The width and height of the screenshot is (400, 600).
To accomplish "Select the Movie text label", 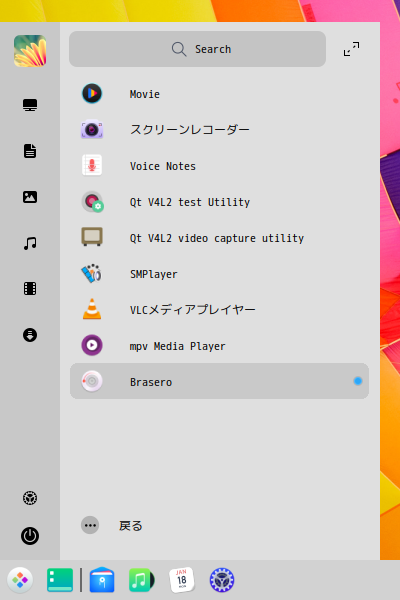I will coord(145,94).
